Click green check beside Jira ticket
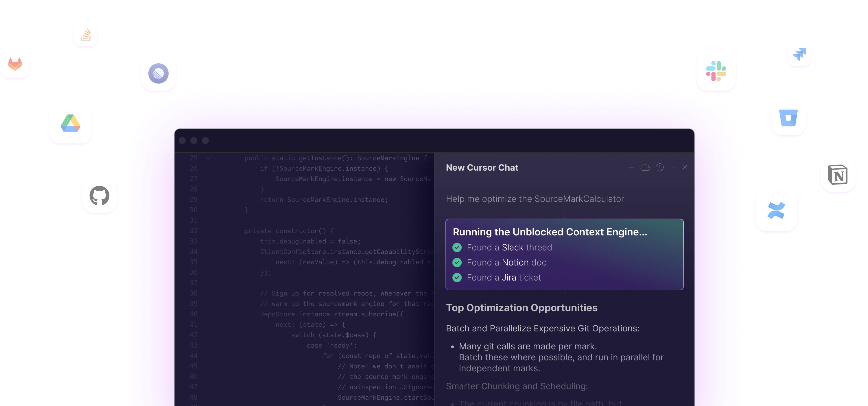The width and height of the screenshot is (868, 406). tap(457, 278)
